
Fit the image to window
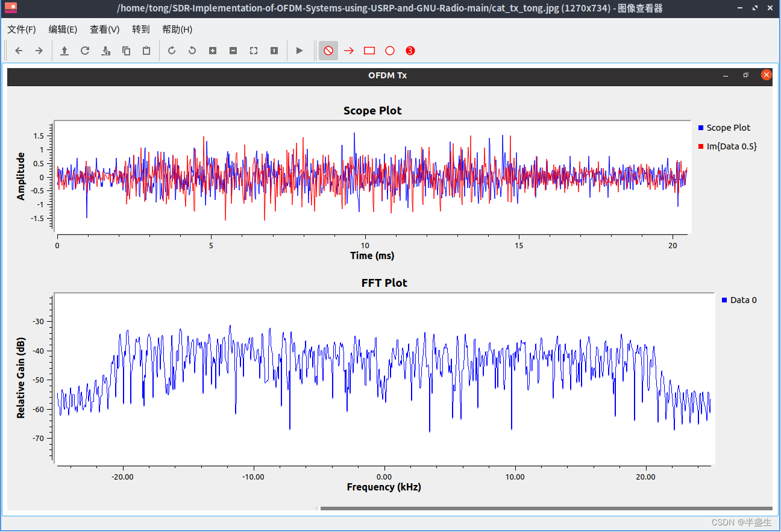(x=254, y=51)
